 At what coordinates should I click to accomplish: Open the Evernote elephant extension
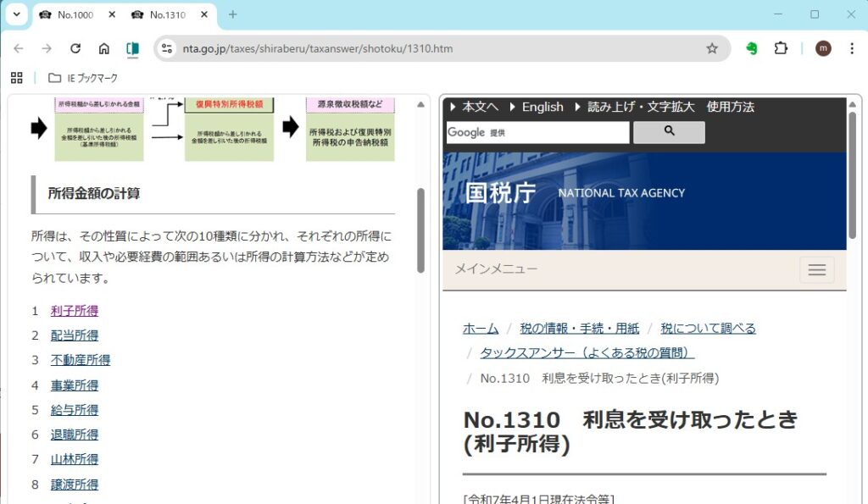(751, 48)
